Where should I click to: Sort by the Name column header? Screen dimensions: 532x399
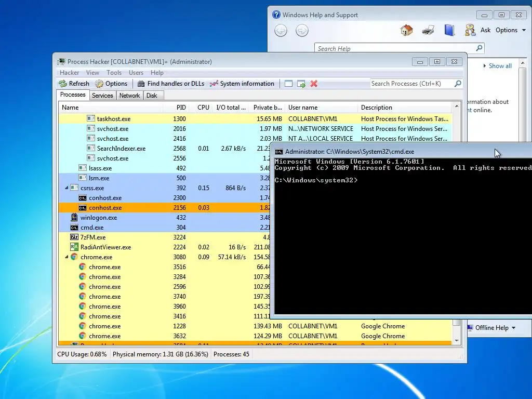pos(111,108)
